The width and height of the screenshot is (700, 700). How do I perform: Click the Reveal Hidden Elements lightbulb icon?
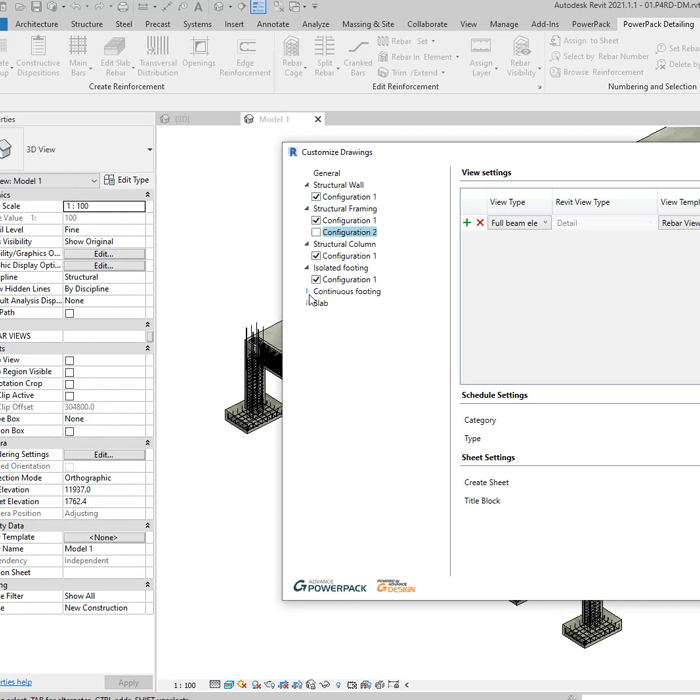point(338,684)
